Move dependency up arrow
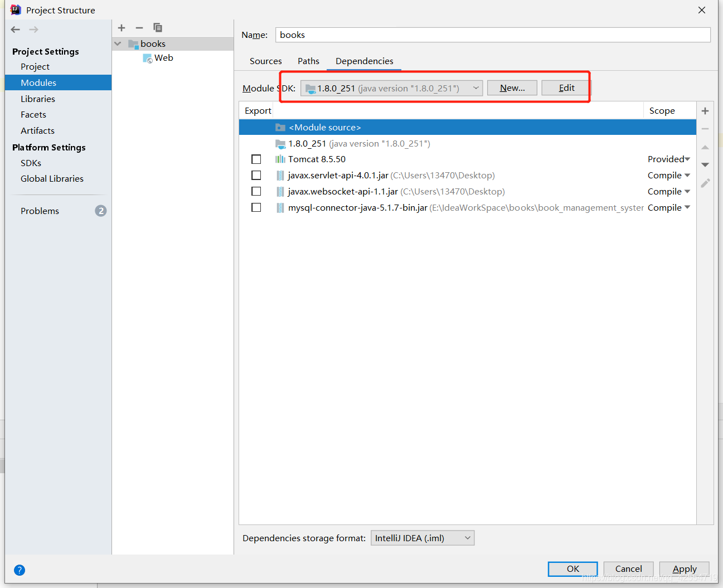This screenshot has height=588, width=723. (705, 147)
